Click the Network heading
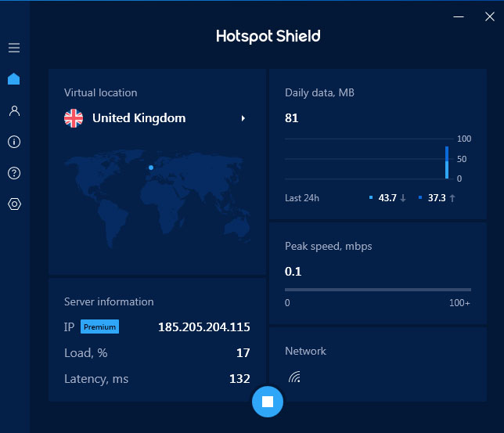The width and height of the screenshot is (504, 433). pyautogui.click(x=305, y=351)
